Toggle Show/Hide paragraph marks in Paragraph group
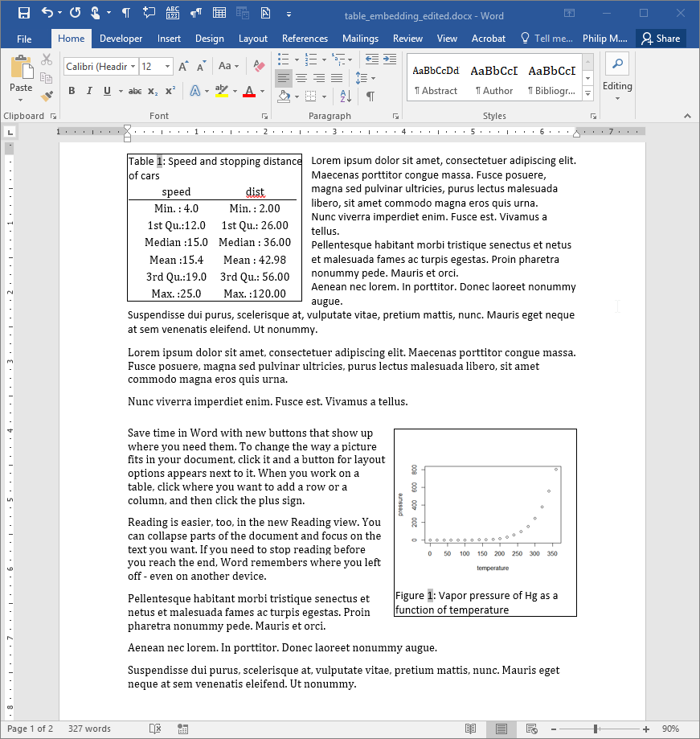700x739 pixels. pyautogui.click(x=370, y=96)
